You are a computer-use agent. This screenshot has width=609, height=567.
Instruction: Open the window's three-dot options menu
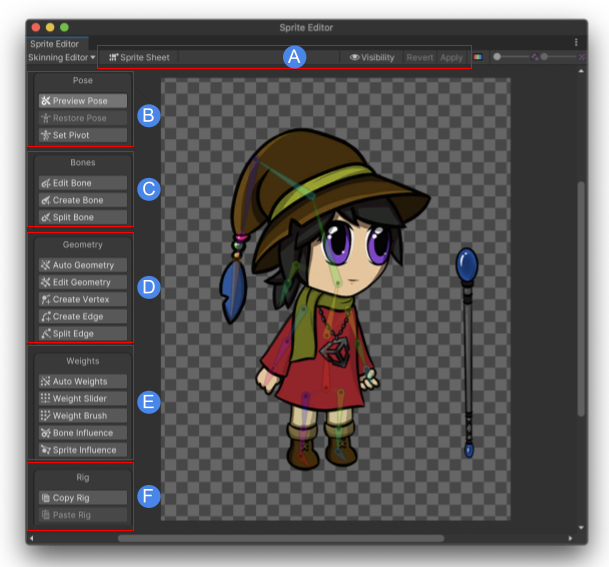pos(576,43)
